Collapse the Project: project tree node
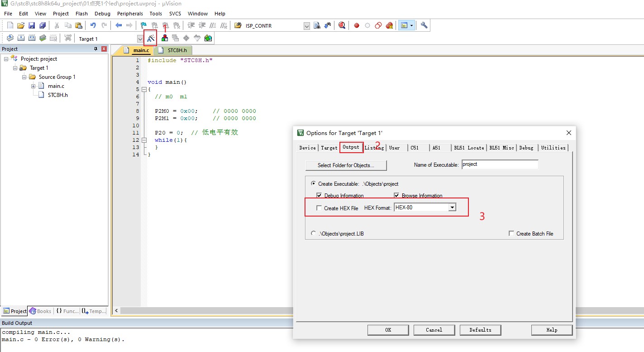Screen dimensions: 644x352 click(6, 59)
